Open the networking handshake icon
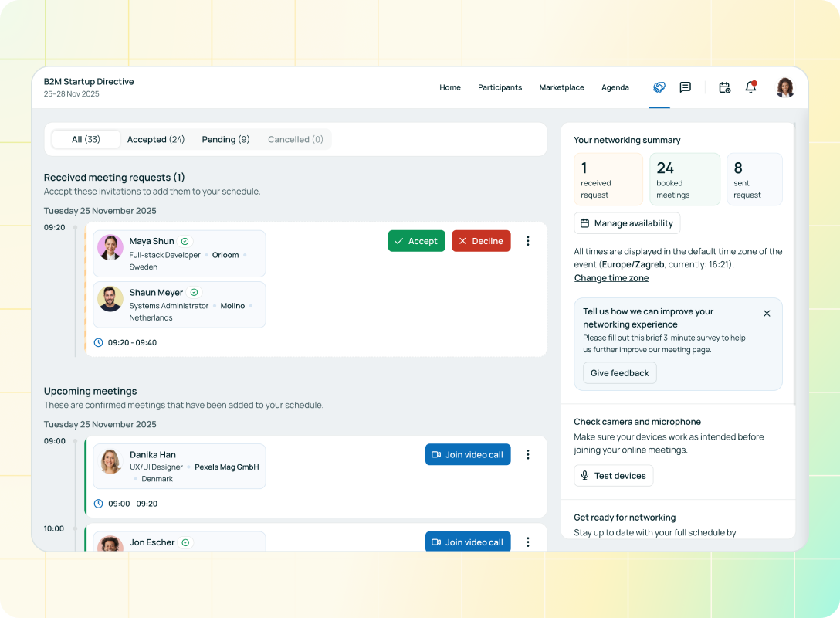The image size is (840, 618). pos(659,87)
